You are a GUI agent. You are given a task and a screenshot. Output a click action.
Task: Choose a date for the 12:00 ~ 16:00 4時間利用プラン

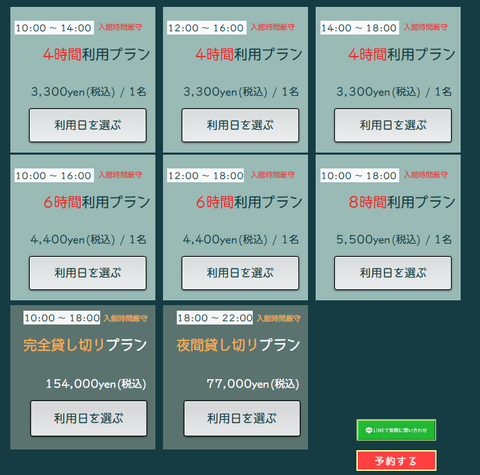click(x=240, y=125)
